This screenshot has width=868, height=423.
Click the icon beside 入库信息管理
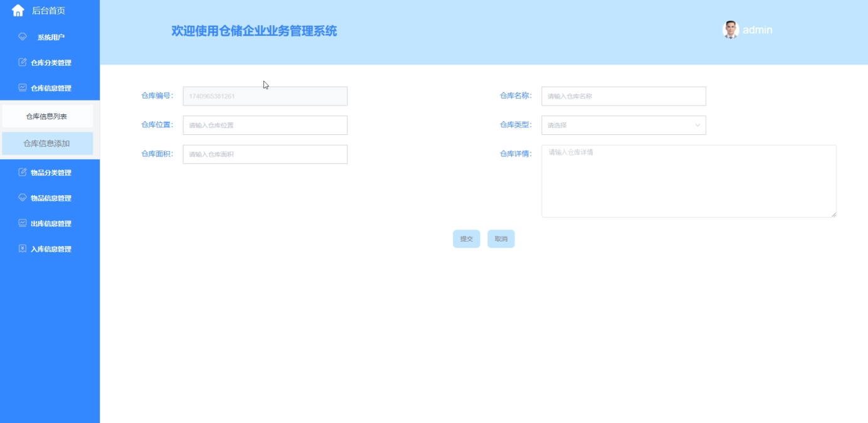click(23, 249)
